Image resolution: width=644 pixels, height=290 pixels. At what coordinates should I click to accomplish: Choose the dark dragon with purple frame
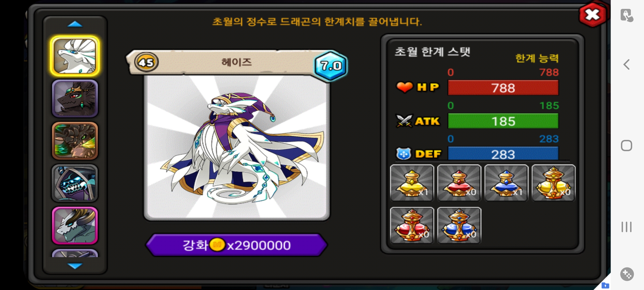[75, 99]
